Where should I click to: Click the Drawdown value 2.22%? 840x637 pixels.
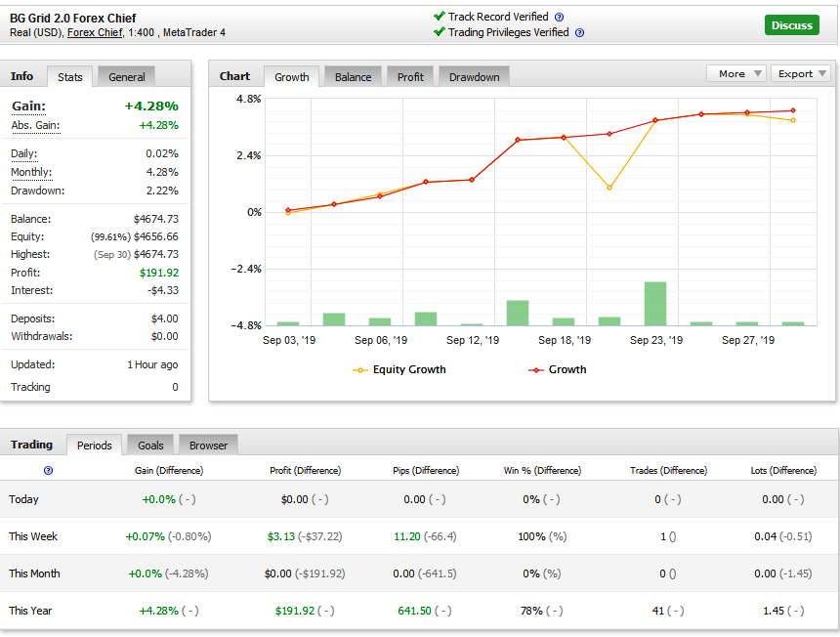[x=162, y=191]
